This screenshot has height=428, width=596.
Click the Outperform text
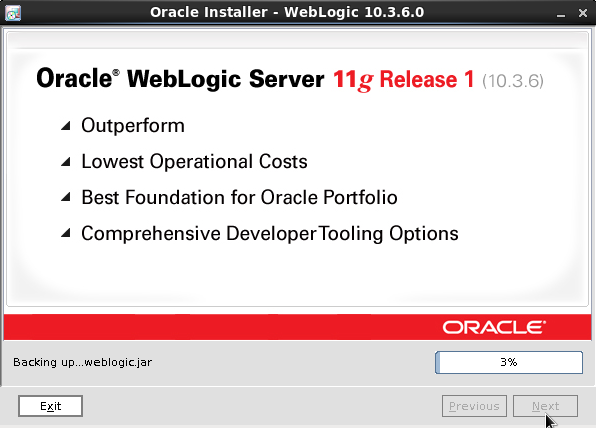(x=133, y=126)
